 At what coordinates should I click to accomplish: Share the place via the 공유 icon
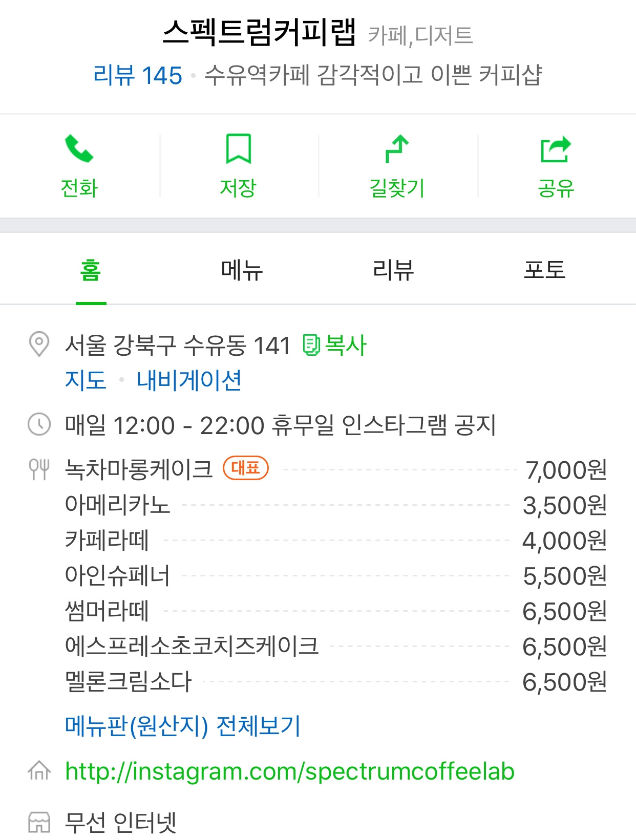556,149
